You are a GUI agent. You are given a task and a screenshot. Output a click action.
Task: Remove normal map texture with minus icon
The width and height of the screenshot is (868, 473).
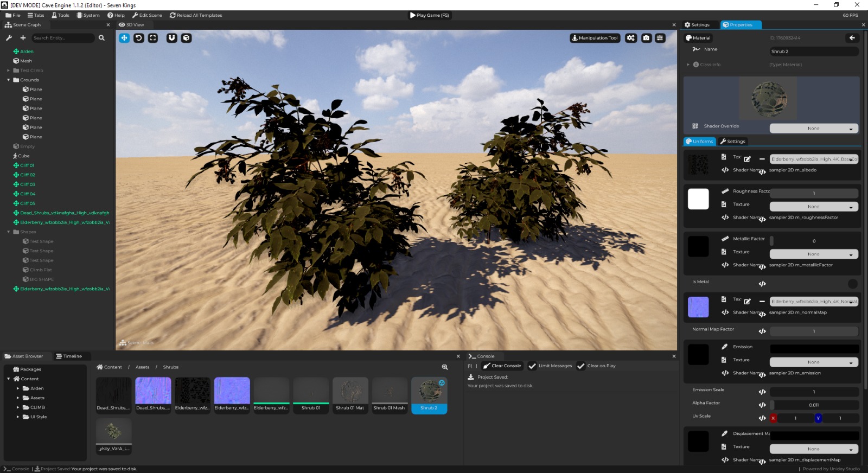762,302
